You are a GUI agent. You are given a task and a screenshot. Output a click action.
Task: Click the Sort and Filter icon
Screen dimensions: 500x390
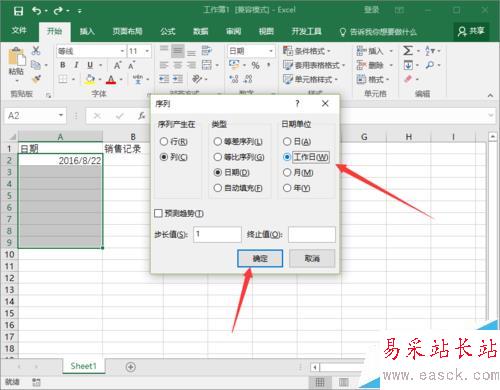(x=429, y=51)
